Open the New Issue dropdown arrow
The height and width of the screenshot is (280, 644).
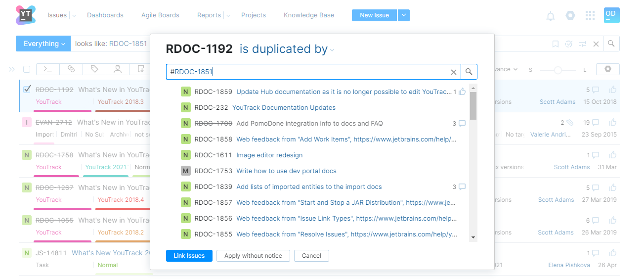point(404,15)
